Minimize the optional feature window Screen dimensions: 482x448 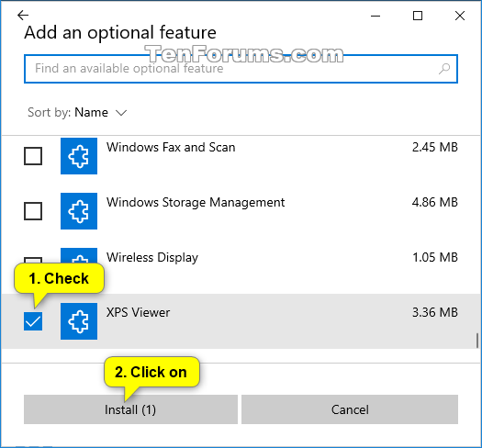click(x=376, y=16)
